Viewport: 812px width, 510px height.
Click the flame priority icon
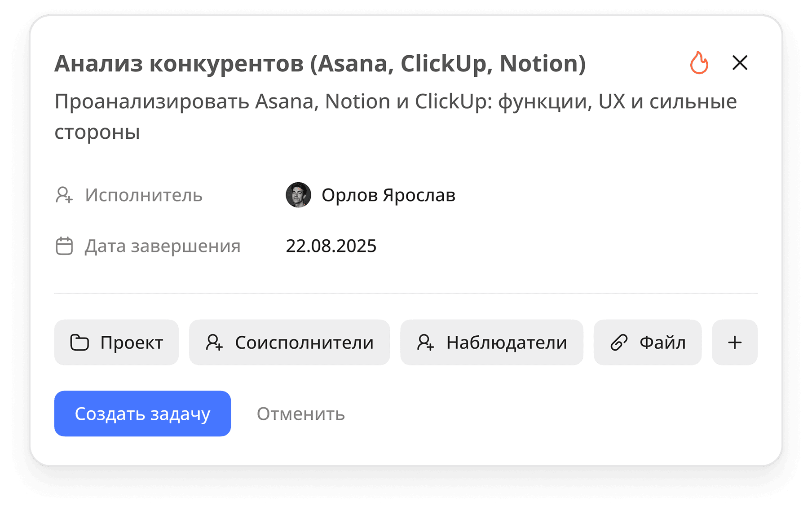tap(698, 63)
